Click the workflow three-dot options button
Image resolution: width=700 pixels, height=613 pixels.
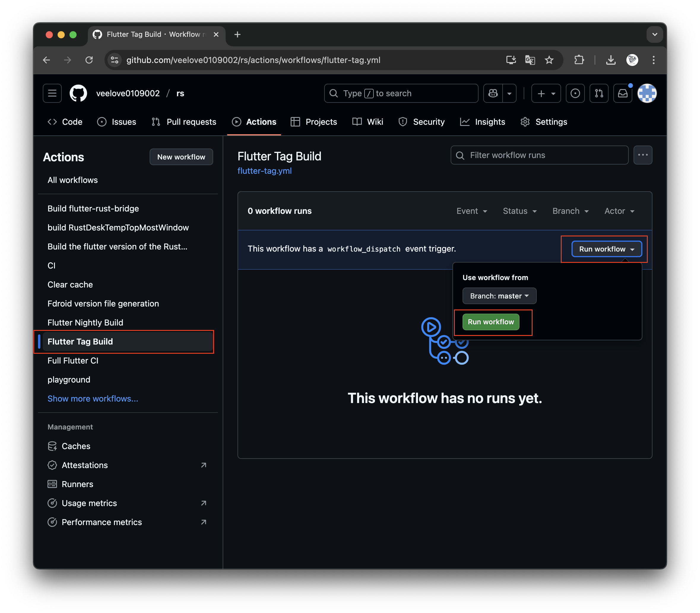point(642,155)
